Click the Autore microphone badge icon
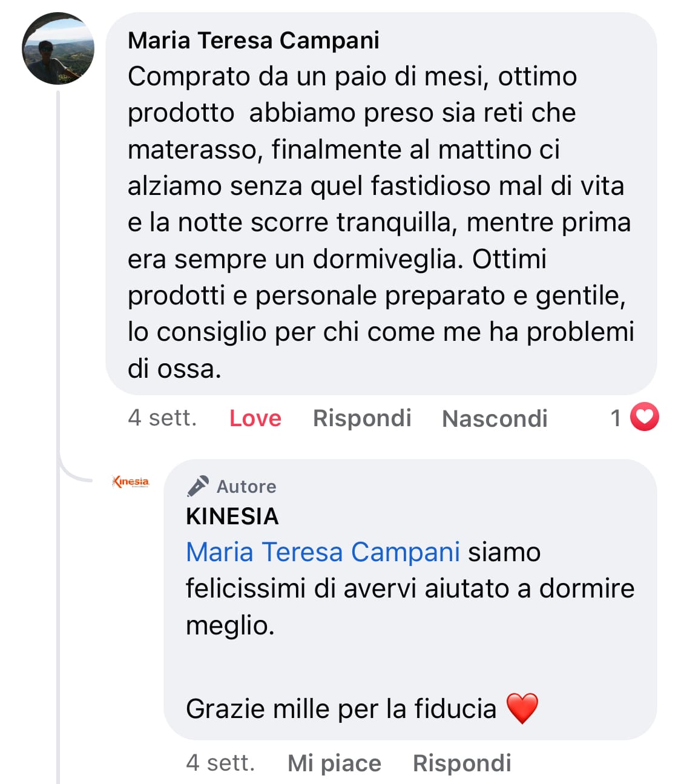Image resolution: width=681 pixels, height=784 pixels. (x=198, y=486)
